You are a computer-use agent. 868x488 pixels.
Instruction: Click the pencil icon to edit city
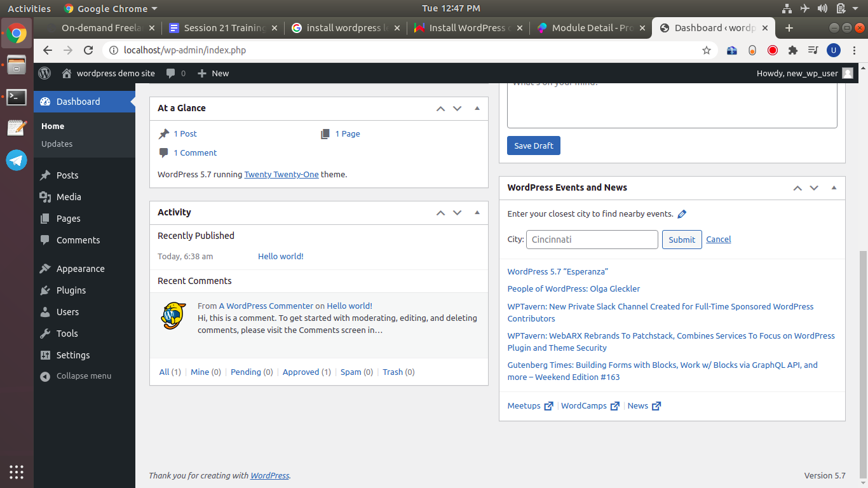tap(682, 213)
